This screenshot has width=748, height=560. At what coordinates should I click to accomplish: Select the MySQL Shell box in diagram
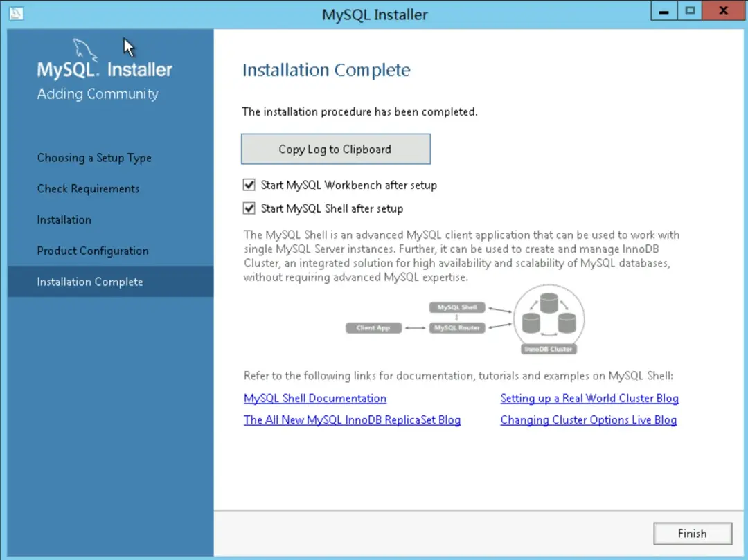(x=456, y=307)
